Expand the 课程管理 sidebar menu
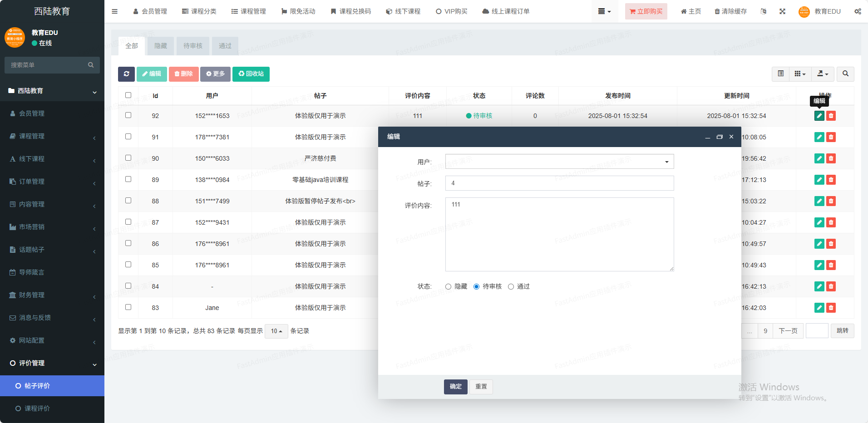This screenshot has width=868, height=423. [x=52, y=136]
